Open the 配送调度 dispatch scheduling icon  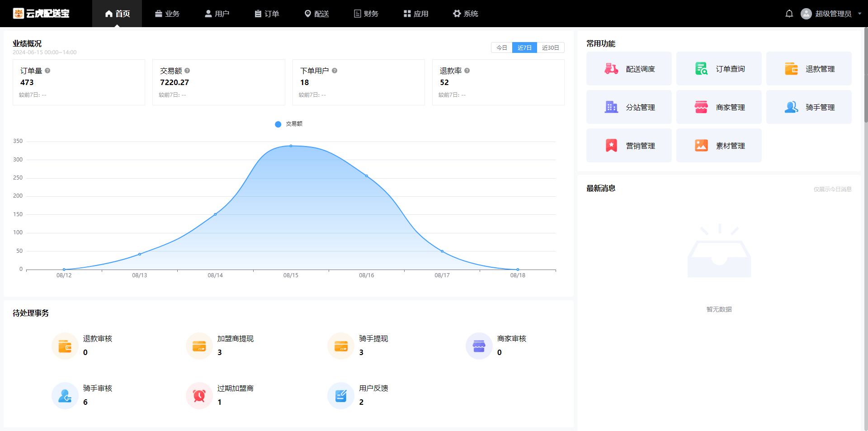coord(611,68)
